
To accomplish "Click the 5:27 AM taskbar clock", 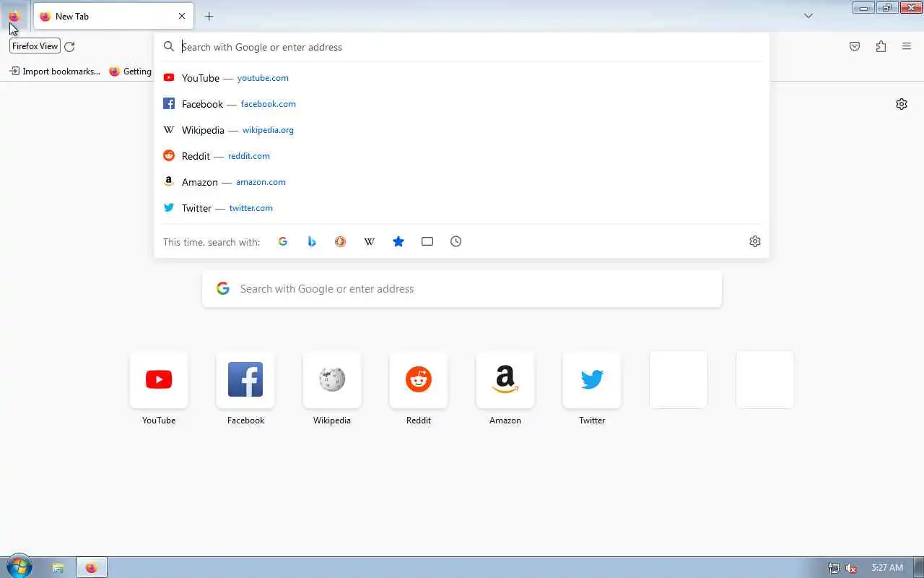I will click(x=886, y=568).
